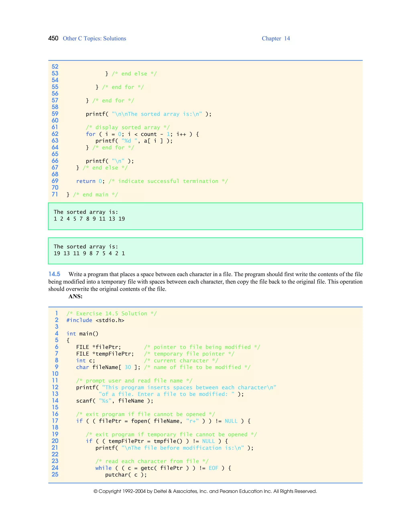This screenshot has height=532, width=411.
Task: Click the 'Exercise 14.5 Solution' comment
Action: pos(112,314)
